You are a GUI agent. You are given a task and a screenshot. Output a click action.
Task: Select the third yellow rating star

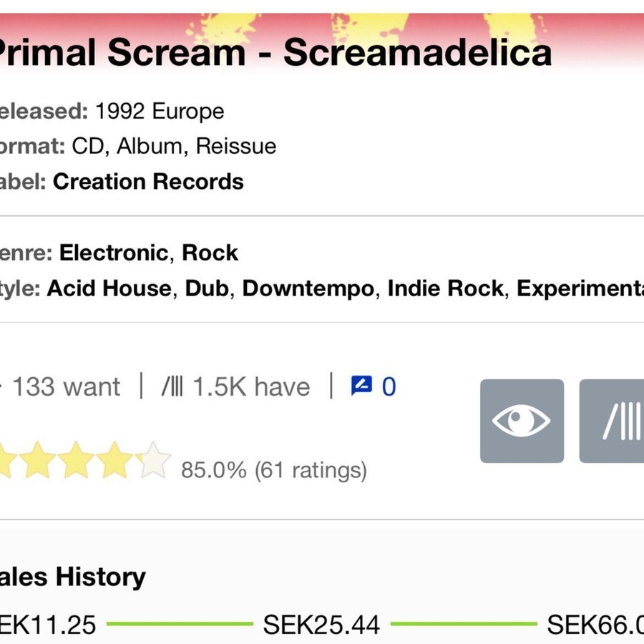point(76,462)
